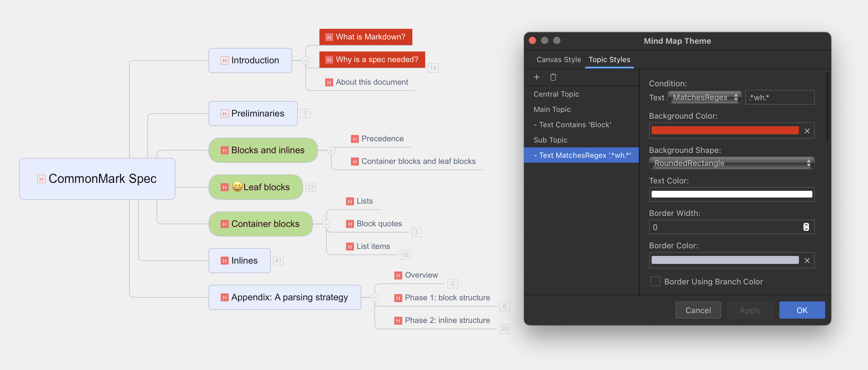Clear background color with X icon
Image resolution: width=868 pixels, height=370 pixels.
click(x=807, y=131)
